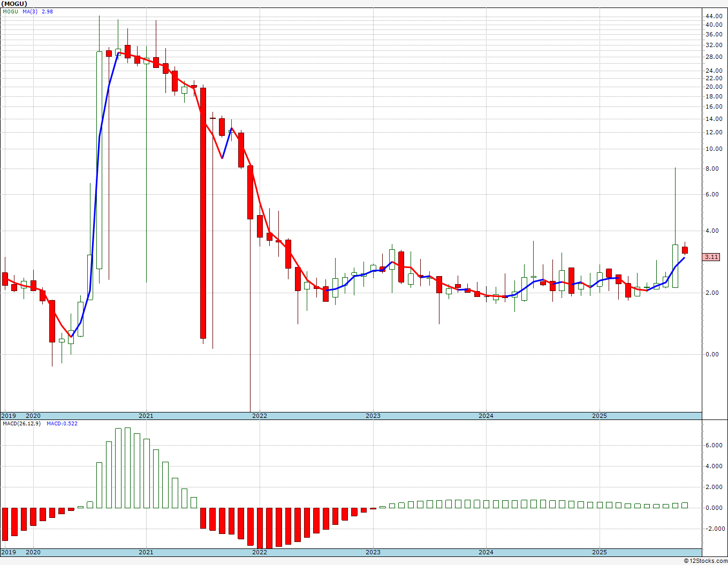Click the MA value 2.98

[47, 11]
